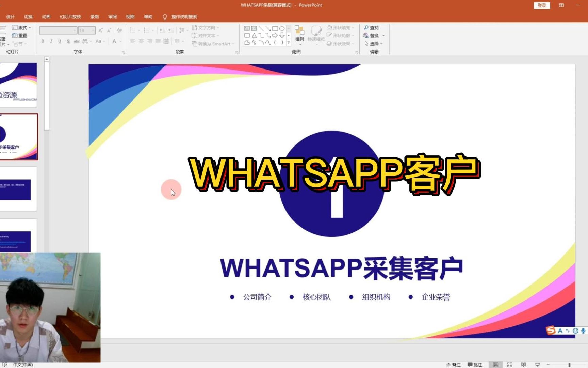Open the 视图 view tab
Screen dimensions: 588x368
[x=130, y=17]
